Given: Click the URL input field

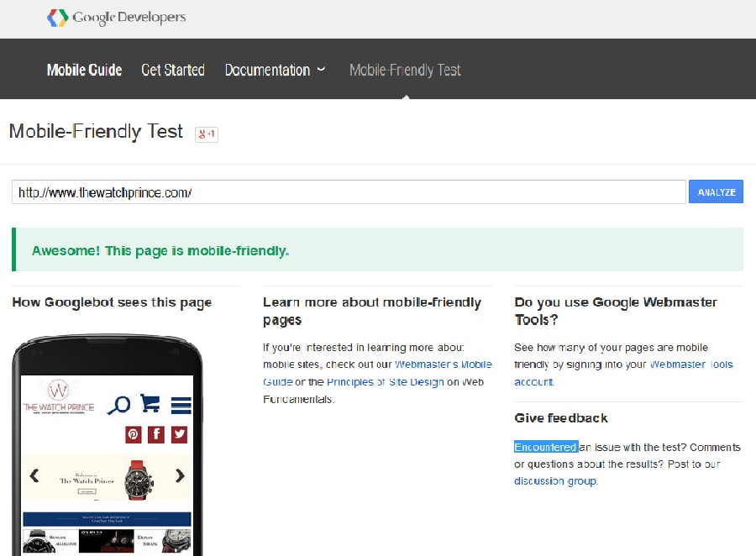Looking at the screenshot, I should click(349, 192).
